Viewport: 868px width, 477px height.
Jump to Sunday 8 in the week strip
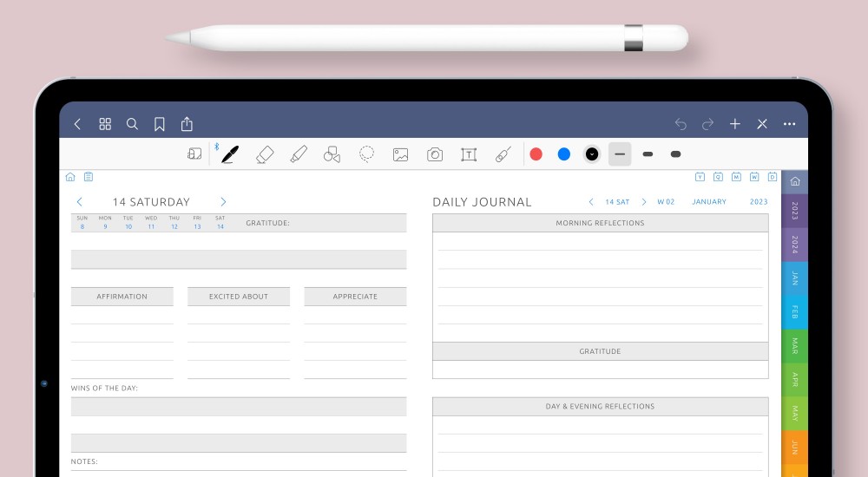[x=82, y=222]
